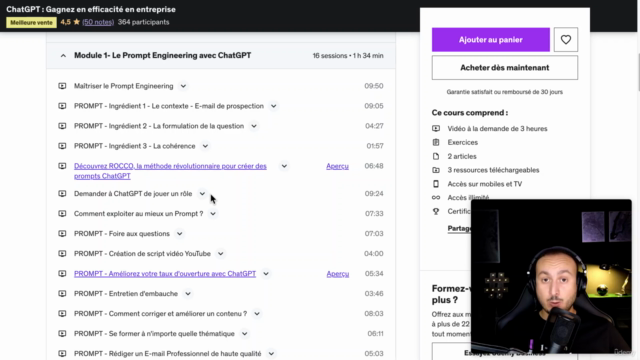Expand details for Ingrédient 2 - La formulation
Viewport: 640px width, 360px height.
(254, 126)
